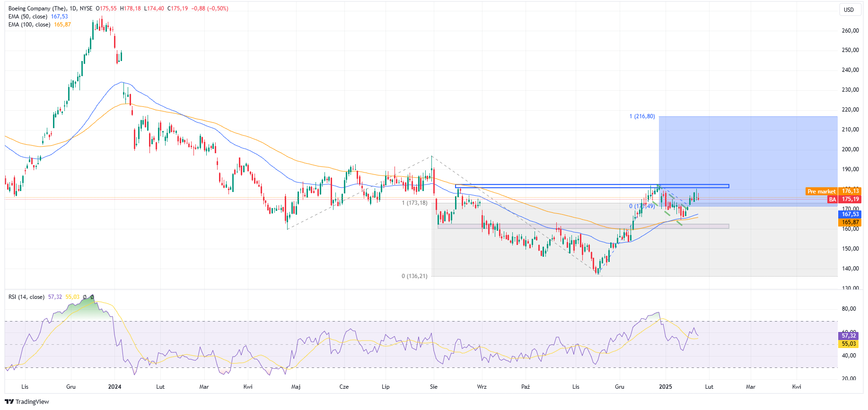Click the 160,00 price axis label
Viewport: 868px width, 410px height.
pyautogui.click(x=850, y=229)
